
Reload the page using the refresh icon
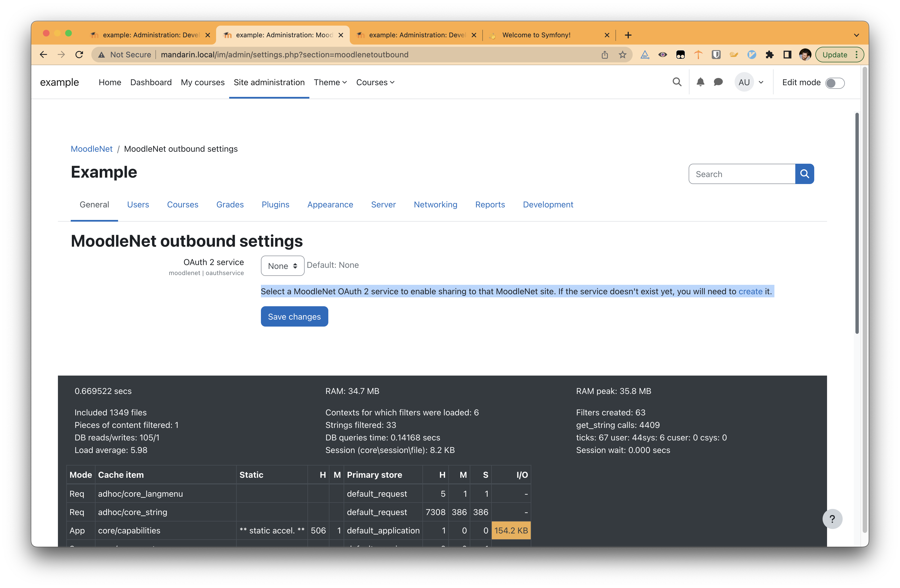pos(79,55)
